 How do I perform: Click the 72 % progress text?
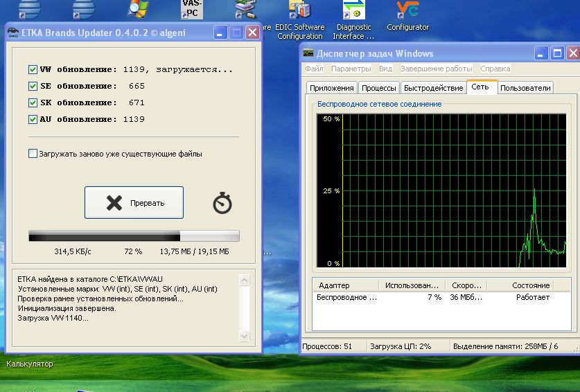tap(133, 251)
